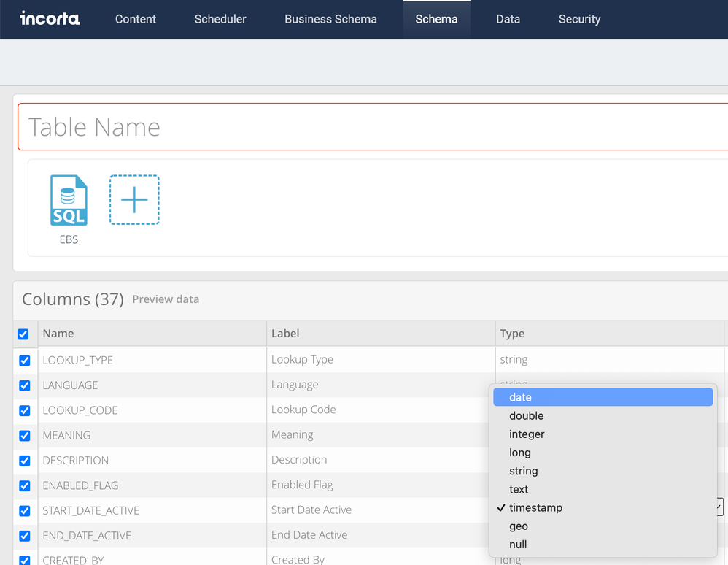Click the Preview data link
This screenshot has width=728, height=565.
tap(166, 299)
